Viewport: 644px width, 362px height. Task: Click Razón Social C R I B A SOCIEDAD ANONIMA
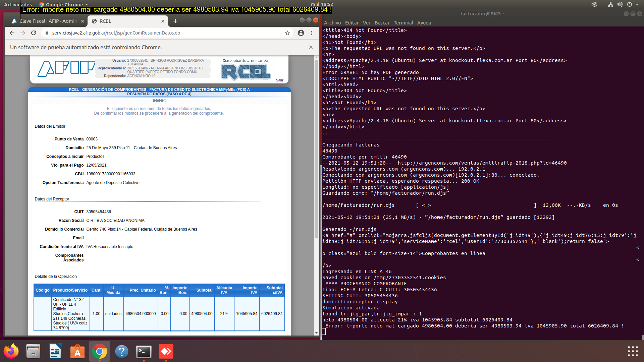[x=115, y=221]
